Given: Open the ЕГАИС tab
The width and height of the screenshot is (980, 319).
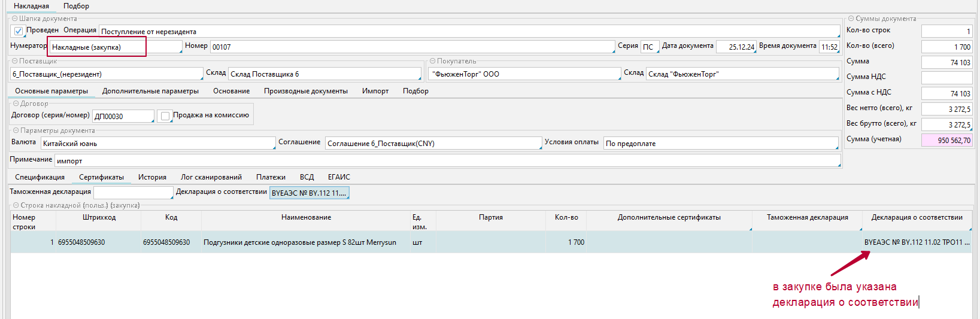Looking at the screenshot, I should [x=339, y=177].
